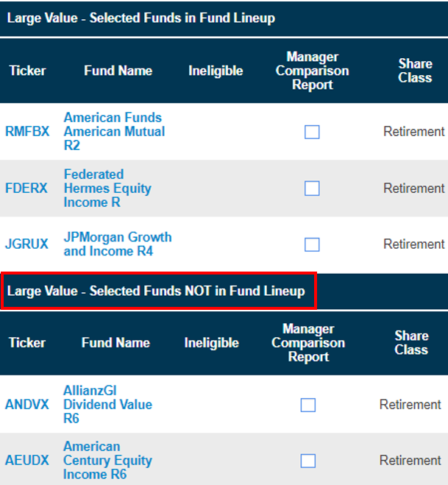The width and height of the screenshot is (448, 485).
Task: Check the Manager Comparison box for RMFBX
Action: pyautogui.click(x=312, y=132)
